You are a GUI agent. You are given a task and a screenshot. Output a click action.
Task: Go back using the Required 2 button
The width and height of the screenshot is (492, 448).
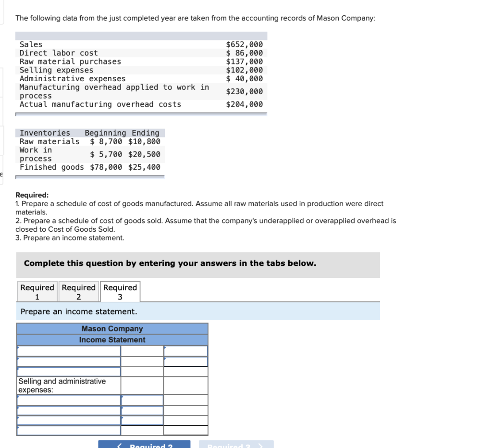(x=144, y=444)
